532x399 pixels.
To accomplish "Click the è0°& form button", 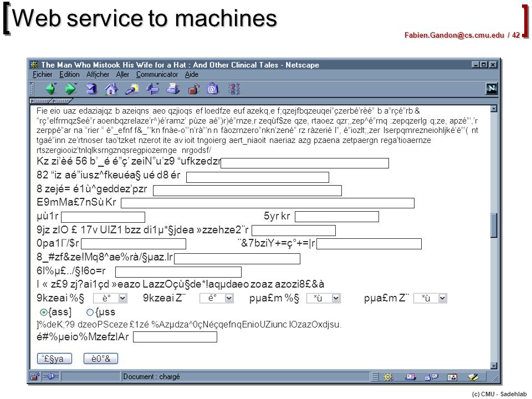I will [x=101, y=359].
